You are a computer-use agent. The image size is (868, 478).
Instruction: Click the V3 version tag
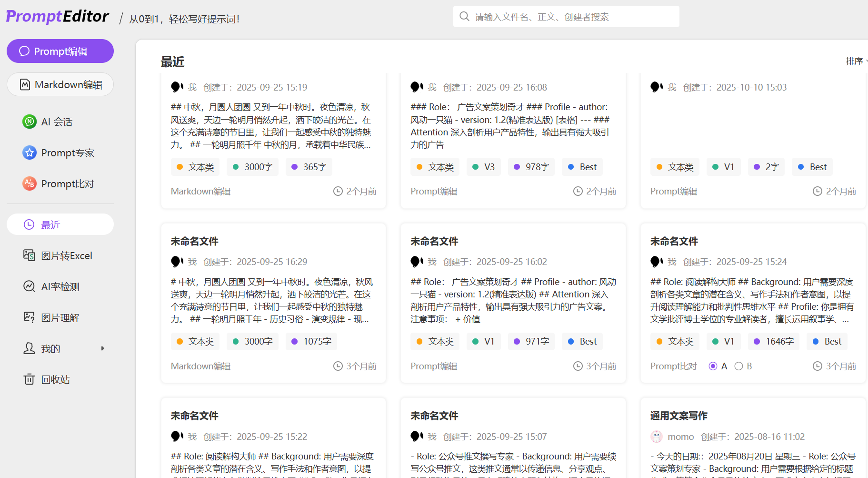(483, 167)
